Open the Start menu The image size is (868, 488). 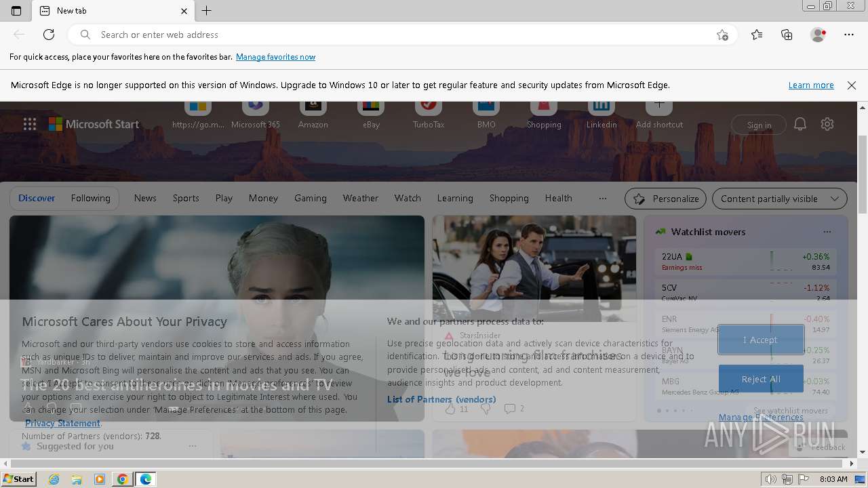click(x=19, y=479)
